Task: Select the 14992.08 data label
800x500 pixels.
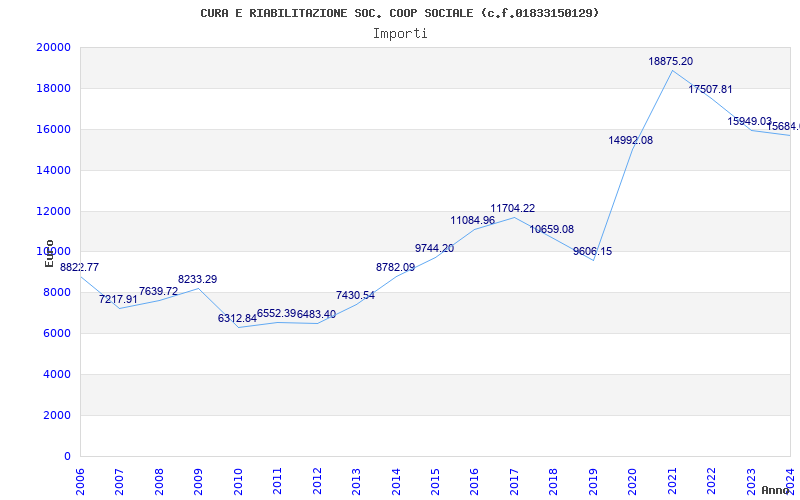Action: point(631,140)
